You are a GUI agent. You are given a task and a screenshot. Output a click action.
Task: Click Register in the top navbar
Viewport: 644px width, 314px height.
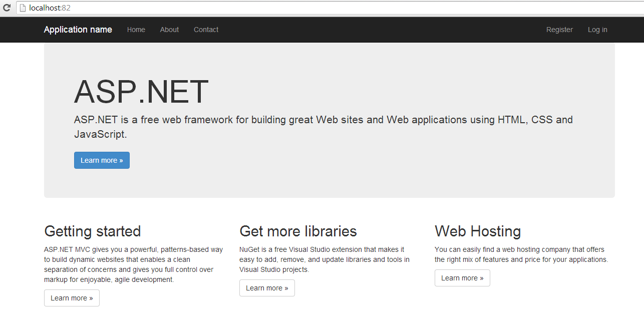559,30
